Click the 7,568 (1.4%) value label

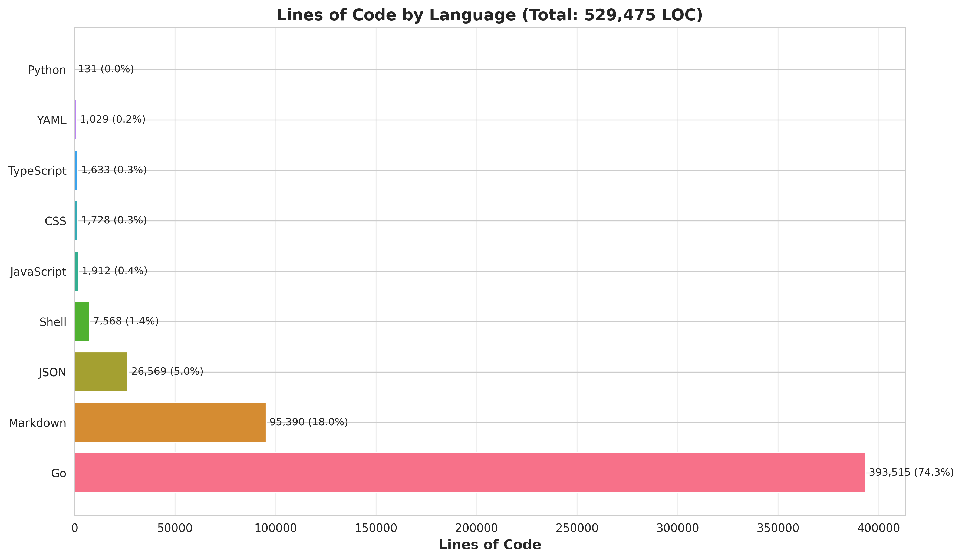click(126, 321)
